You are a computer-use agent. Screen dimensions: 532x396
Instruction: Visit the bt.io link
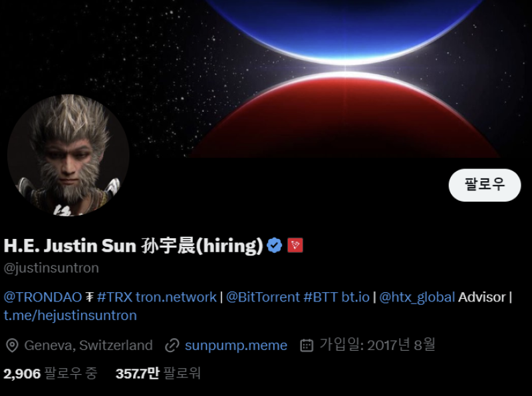click(x=355, y=297)
